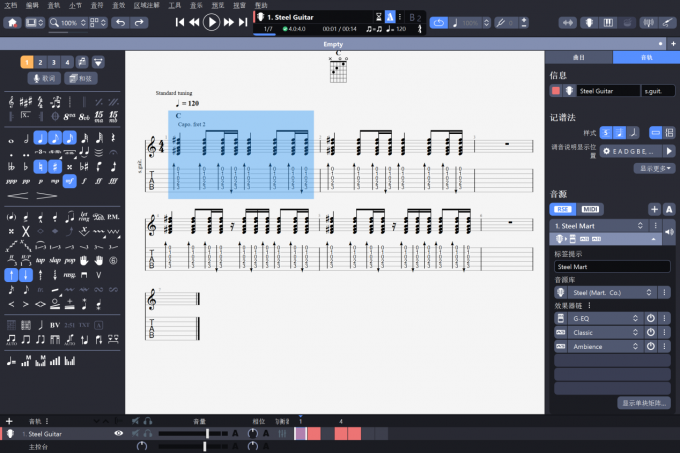This screenshot has height=453, width=680.
Task: Click the Undo arrow in toolbar
Action: coord(118,22)
